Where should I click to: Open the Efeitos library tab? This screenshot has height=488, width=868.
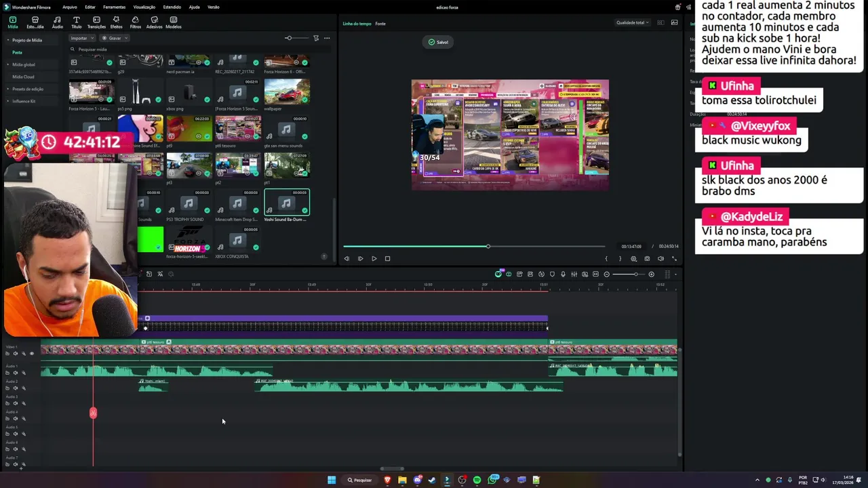pos(116,22)
